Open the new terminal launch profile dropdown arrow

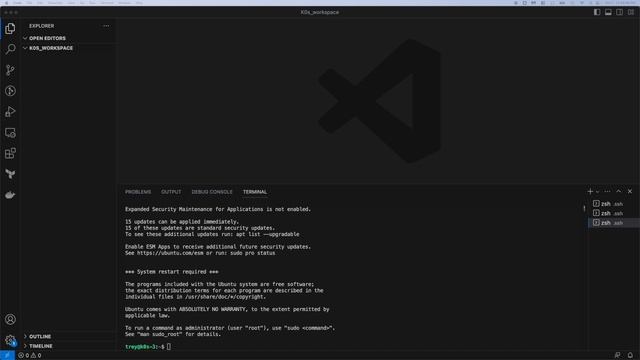click(x=598, y=192)
